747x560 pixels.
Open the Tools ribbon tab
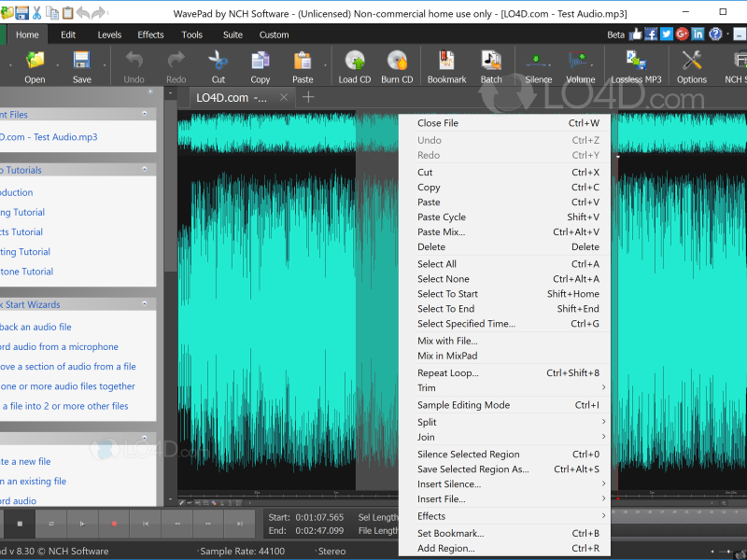click(192, 35)
